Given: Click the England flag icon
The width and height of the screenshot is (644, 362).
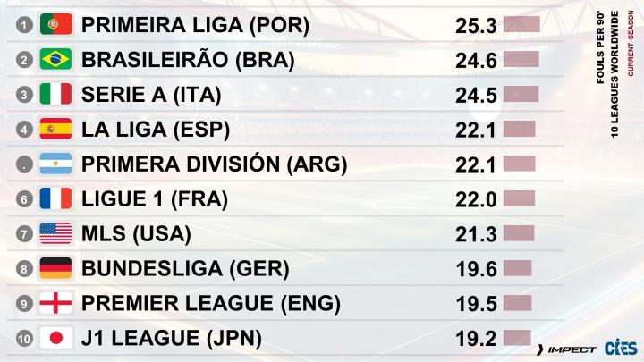Looking at the screenshot, I should (55, 304).
